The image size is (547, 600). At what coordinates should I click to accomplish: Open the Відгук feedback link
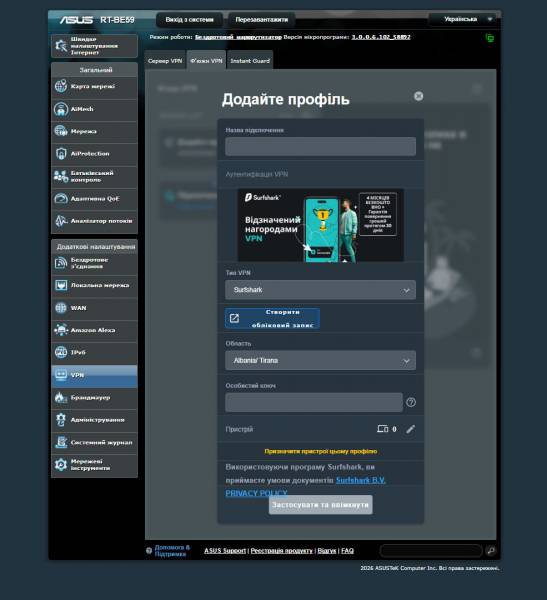327,551
